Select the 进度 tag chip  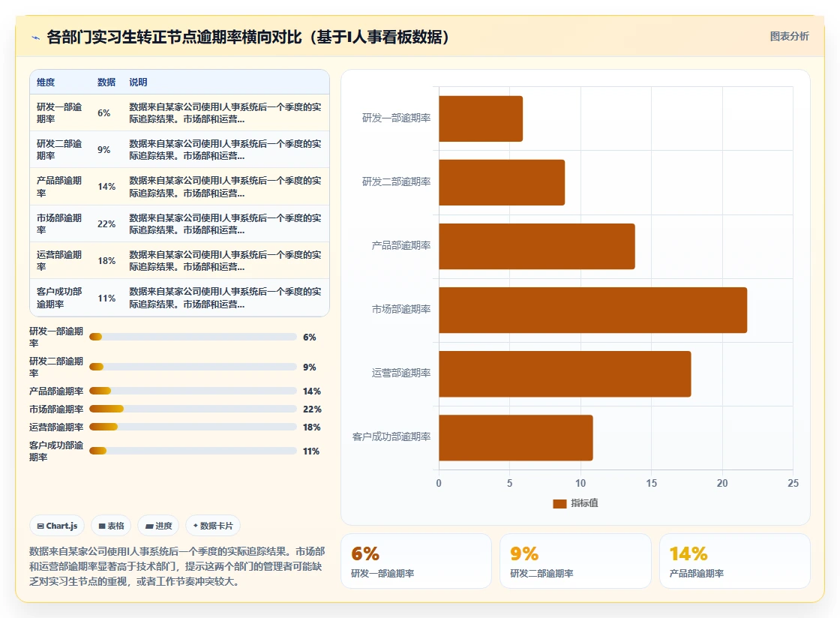158,526
